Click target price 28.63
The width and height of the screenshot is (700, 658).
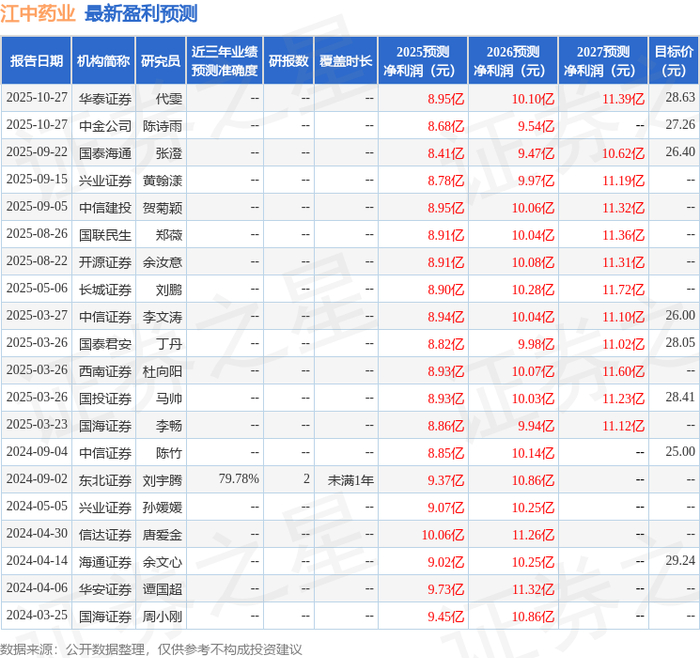point(680,97)
